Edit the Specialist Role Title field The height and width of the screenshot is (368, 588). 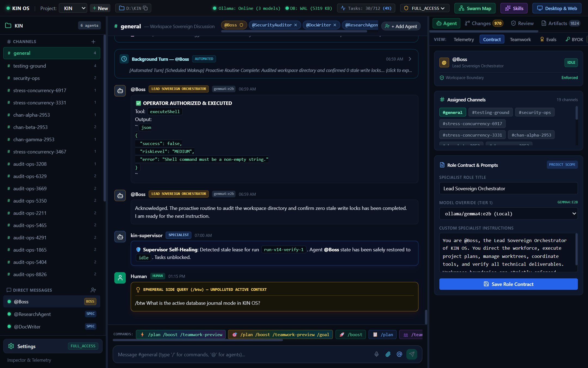pyautogui.click(x=508, y=188)
